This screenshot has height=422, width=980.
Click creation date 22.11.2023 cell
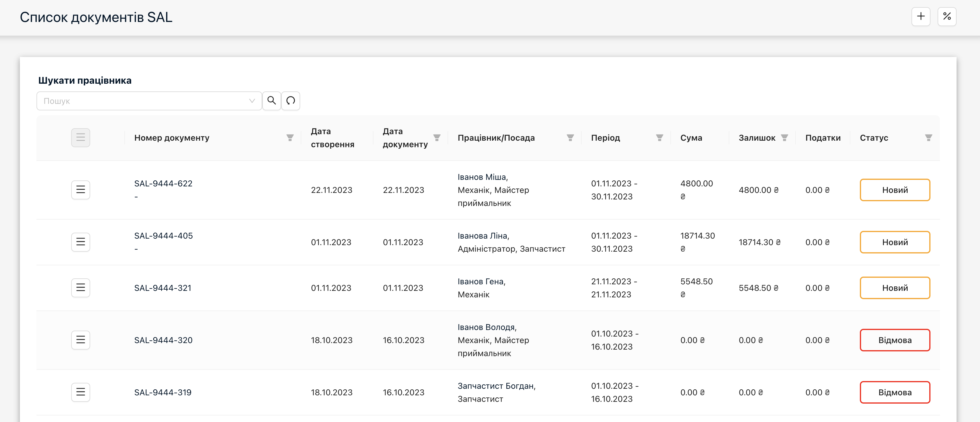click(331, 190)
